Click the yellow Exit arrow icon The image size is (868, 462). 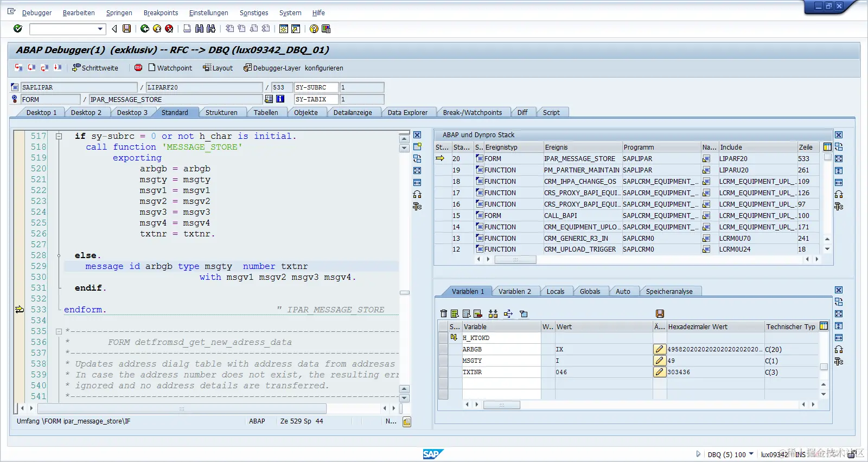[x=157, y=29]
